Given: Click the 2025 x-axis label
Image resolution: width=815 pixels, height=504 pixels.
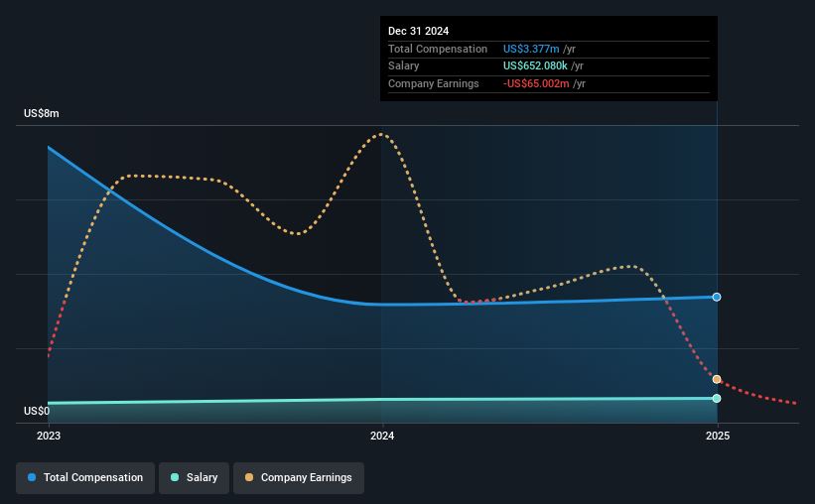Looking at the screenshot, I should click(x=718, y=436).
